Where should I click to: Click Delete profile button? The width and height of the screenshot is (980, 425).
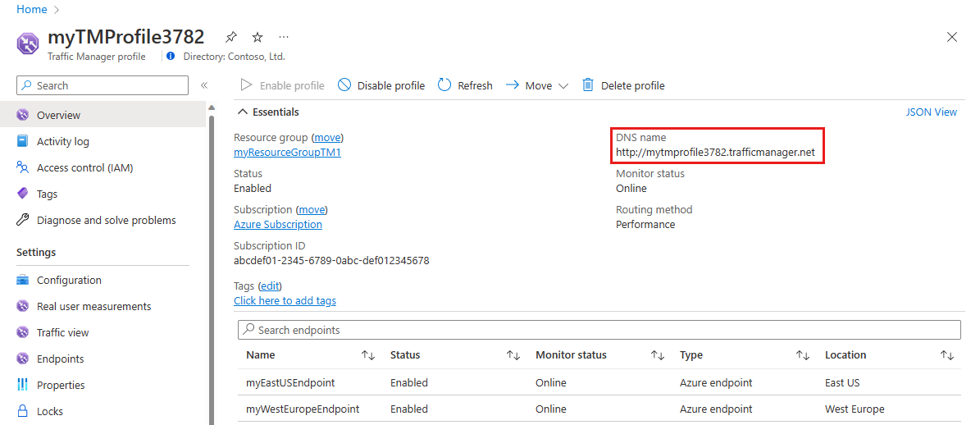[623, 85]
